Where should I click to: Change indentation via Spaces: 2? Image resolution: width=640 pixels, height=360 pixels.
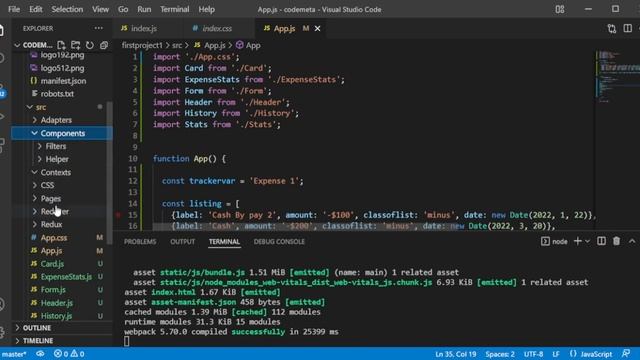pyautogui.click(x=500, y=354)
